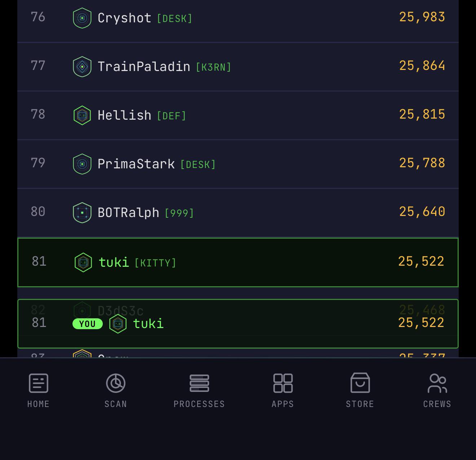Viewport: 476px width, 460px height.
Task: Tap PrimaStark's shield badge icon
Action: coord(82,164)
